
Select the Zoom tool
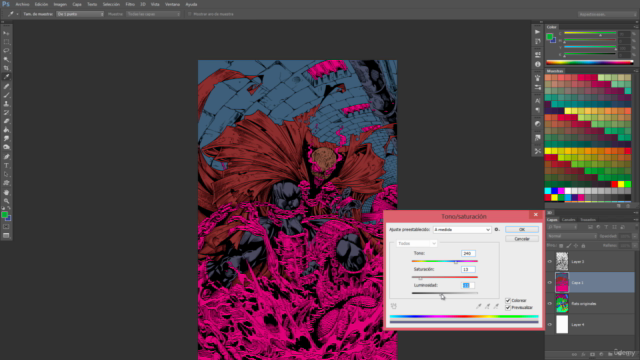pyautogui.click(x=6, y=201)
